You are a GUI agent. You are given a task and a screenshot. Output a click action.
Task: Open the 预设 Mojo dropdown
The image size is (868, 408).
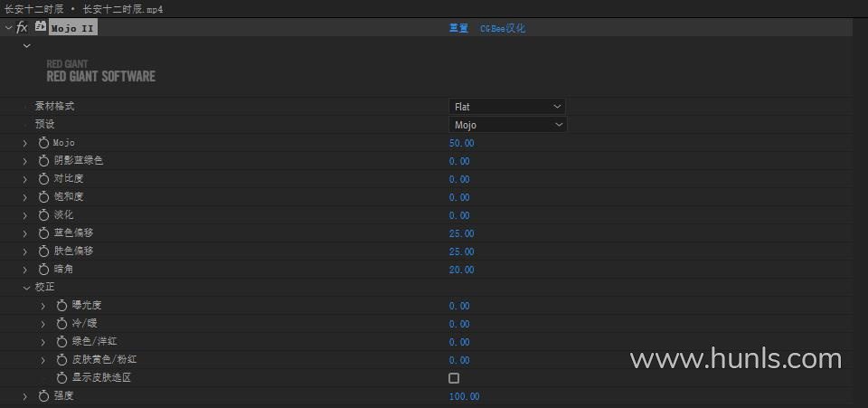click(507, 125)
